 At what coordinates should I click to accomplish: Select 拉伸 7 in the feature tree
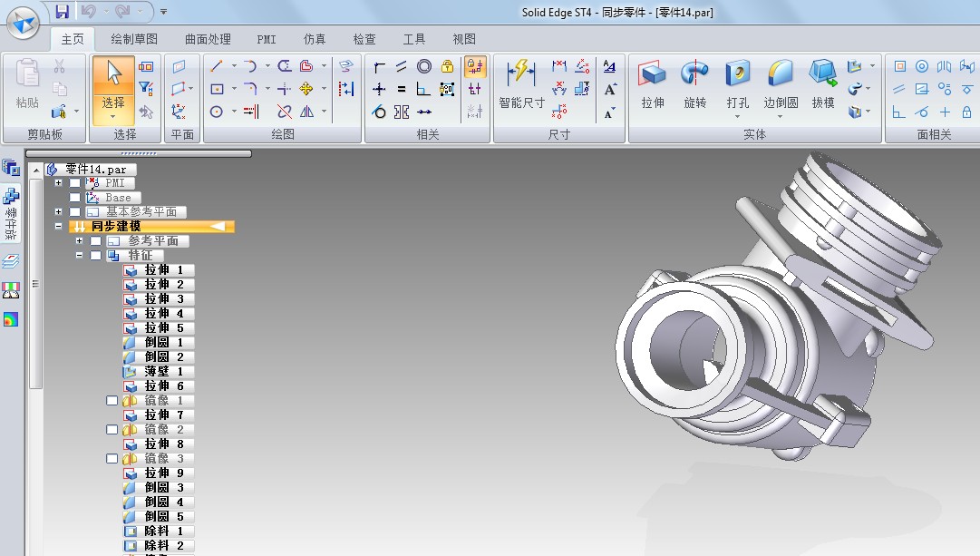click(x=159, y=415)
